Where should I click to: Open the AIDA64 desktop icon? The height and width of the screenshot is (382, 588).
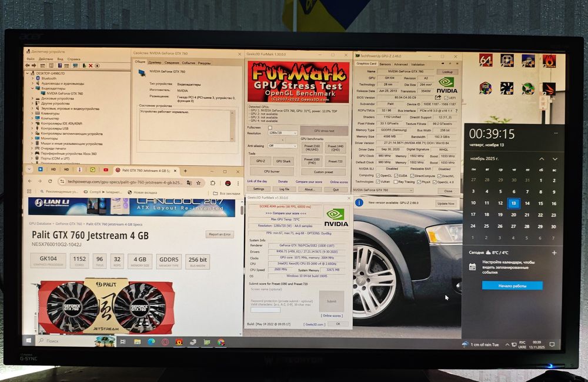coord(486,60)
